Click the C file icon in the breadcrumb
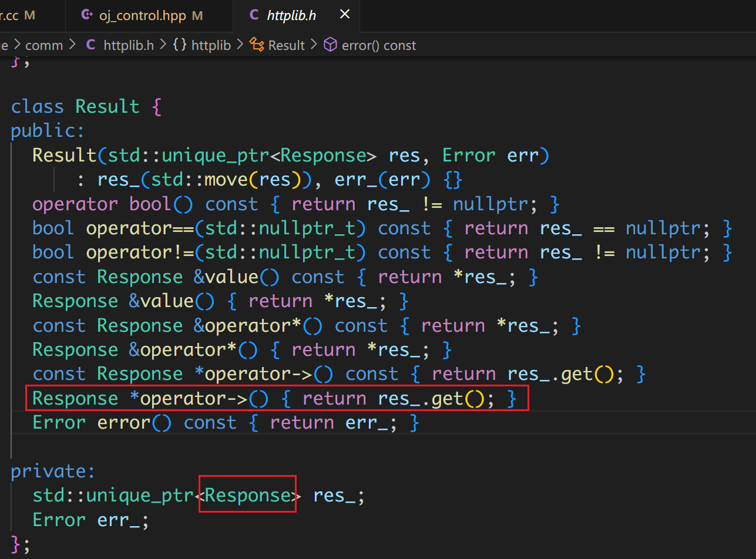 point(90,45)
